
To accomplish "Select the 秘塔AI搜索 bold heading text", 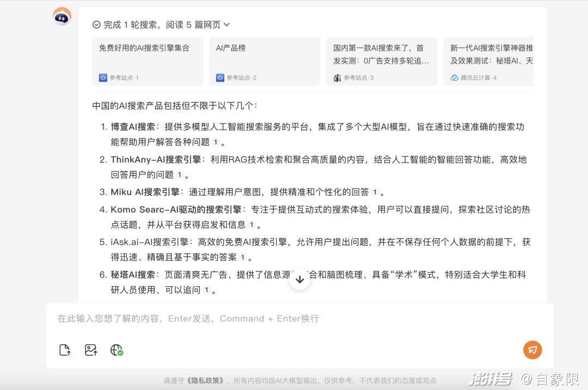I will (x=133, y=275).
